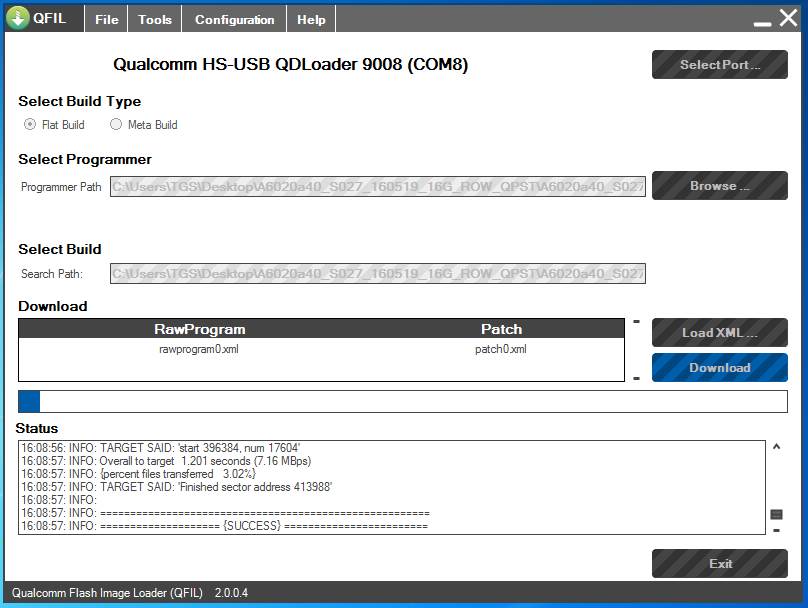
Task: Click the 'Finished sector address 413988' log line
Action: (x=177, y=487)
